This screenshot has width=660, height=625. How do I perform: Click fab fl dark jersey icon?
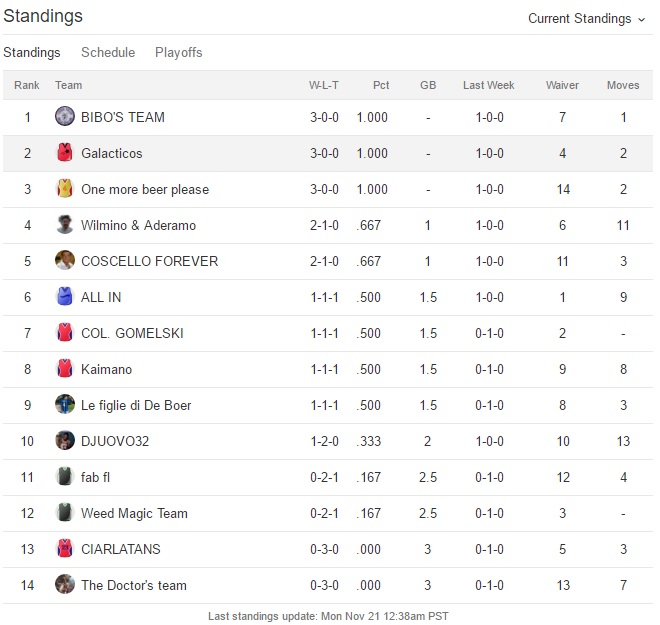65,476
